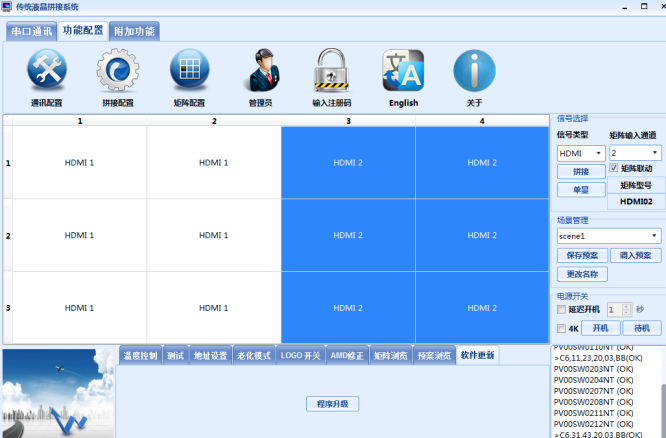Click the landscape thumbnail image at bottom left
This screenshot has width=666, height=438.
pyautogui.click(x=58, y=393)
